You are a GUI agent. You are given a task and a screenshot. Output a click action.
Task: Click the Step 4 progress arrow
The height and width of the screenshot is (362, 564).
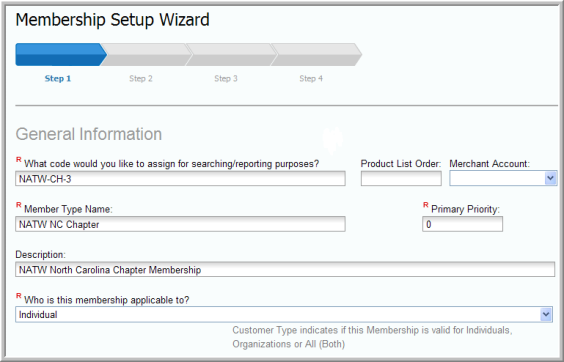coord(316,55)
